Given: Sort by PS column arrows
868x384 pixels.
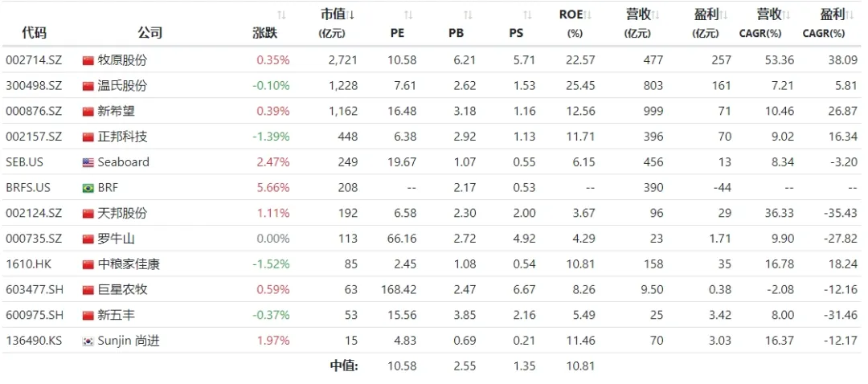Looking at the screenshot, I should point(527,15).
